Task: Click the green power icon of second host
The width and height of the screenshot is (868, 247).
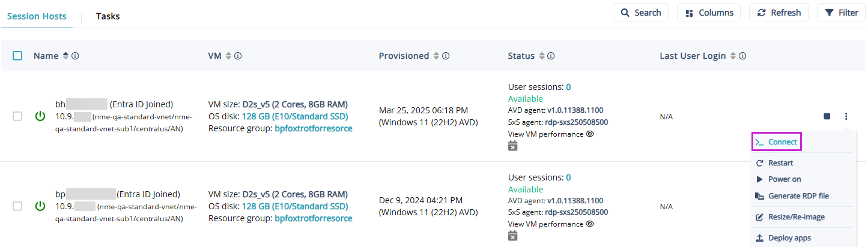Action: click(40, 206)
